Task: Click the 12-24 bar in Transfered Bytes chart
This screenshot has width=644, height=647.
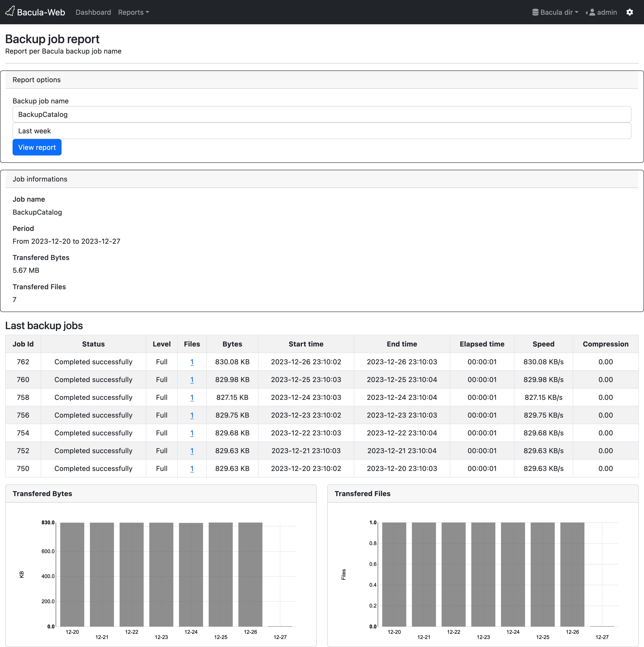Action: (191, 575)
